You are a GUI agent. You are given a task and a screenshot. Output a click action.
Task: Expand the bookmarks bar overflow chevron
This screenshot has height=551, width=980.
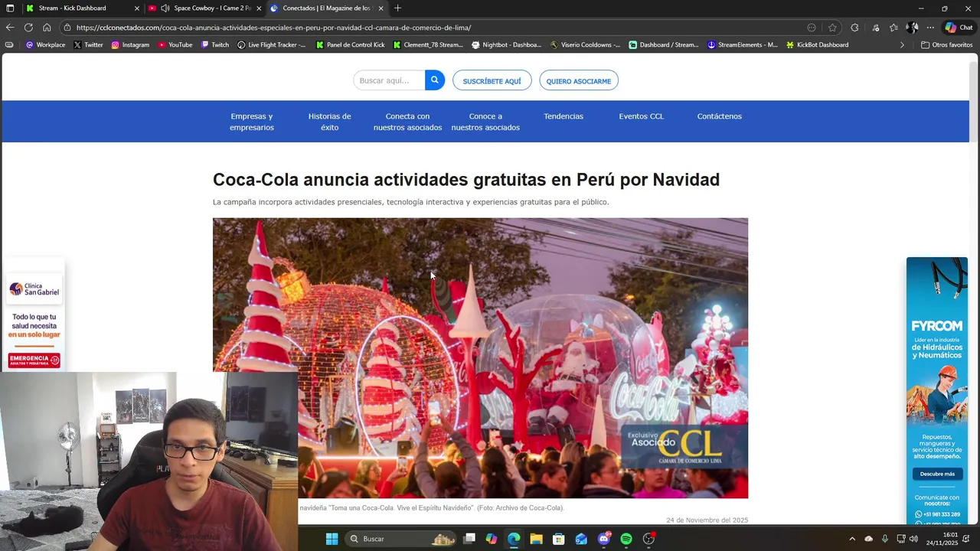(x=902, y=45)
